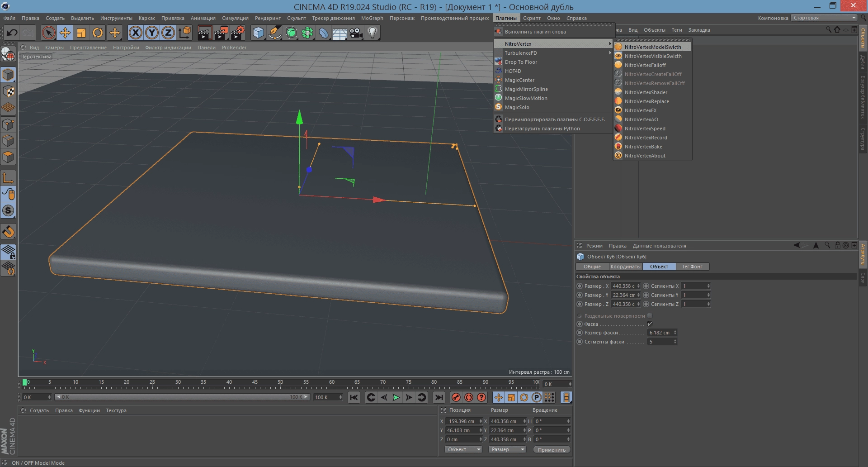The width and height of the screenshot is (868, 467).
Task: Open NitroVertexModelSwicth plugin
Action: [x=652, y=47]
